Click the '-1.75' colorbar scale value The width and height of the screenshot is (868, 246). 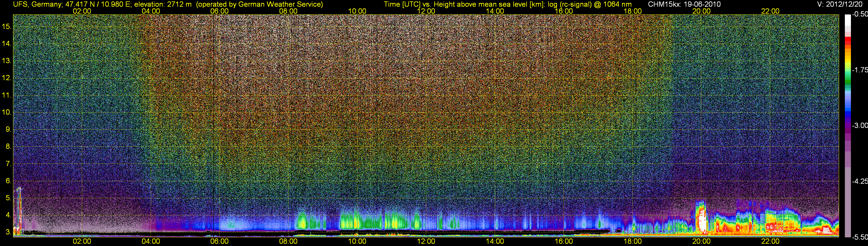point(860,70)
